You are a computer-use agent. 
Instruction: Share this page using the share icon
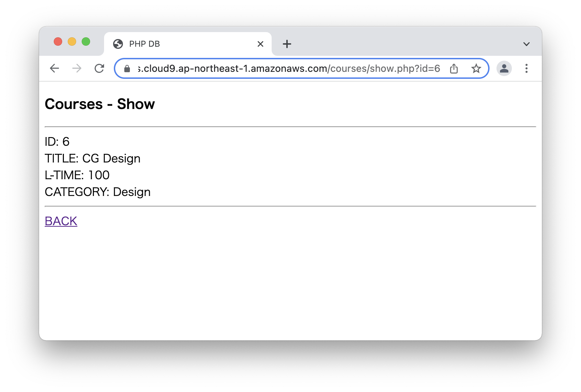click(x=454, y=69)
